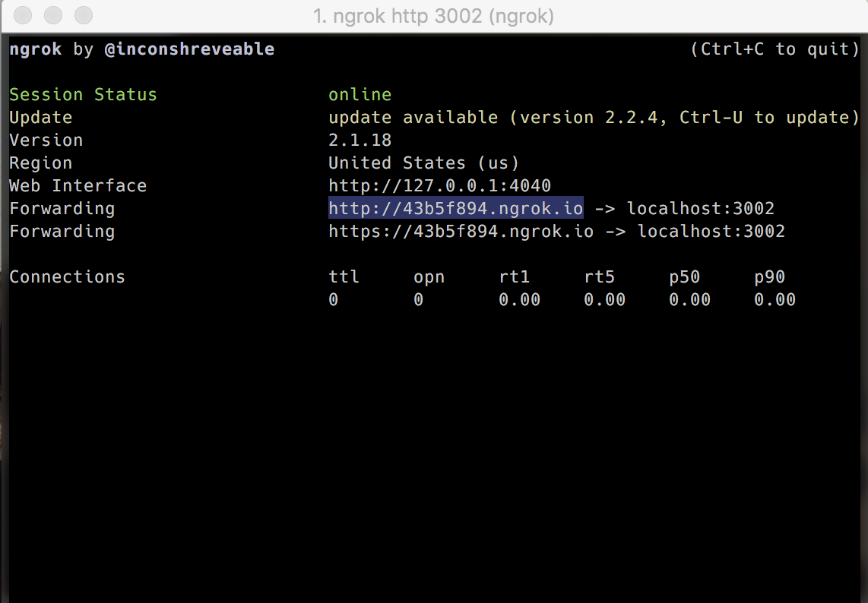Click the 'opn' column header
The width and height of the screenshot is (868, 603).
429,277
